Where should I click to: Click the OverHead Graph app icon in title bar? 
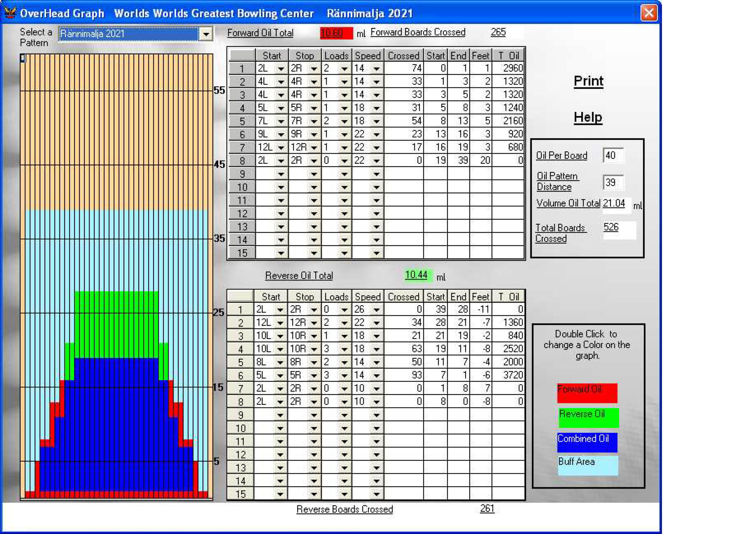point(10,13)
